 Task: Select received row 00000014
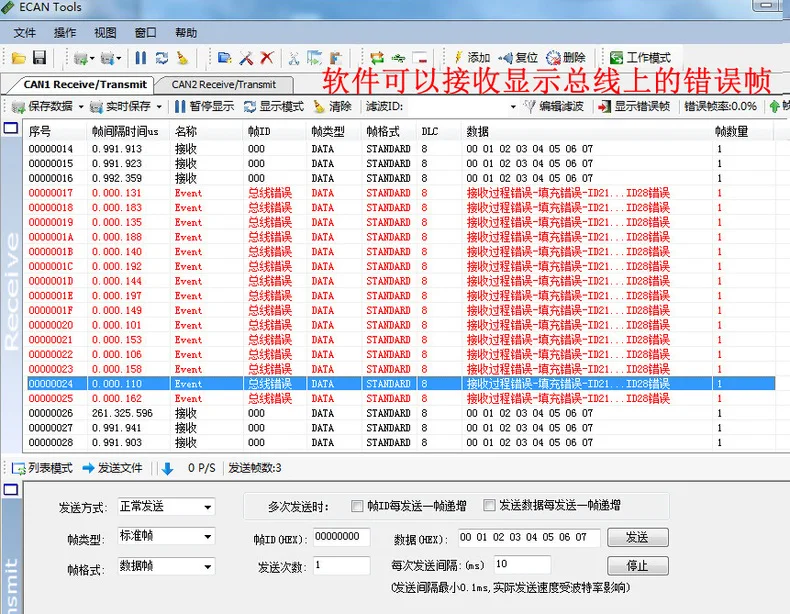(401, 149)
